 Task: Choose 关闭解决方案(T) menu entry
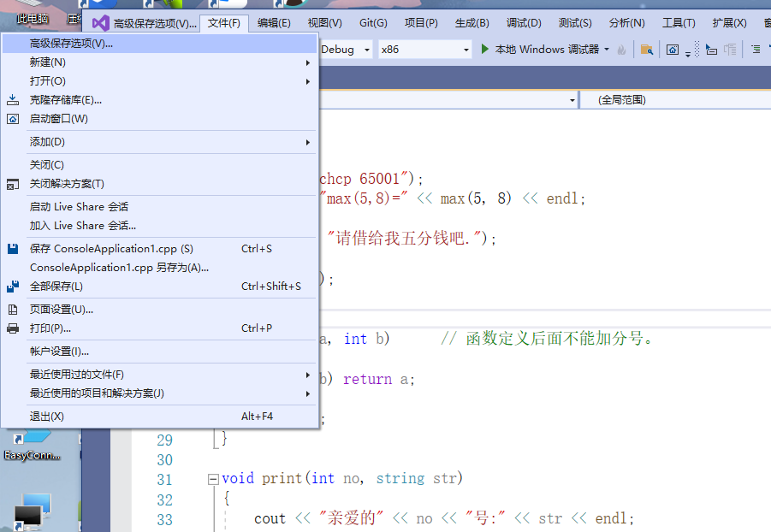[159, 184]
